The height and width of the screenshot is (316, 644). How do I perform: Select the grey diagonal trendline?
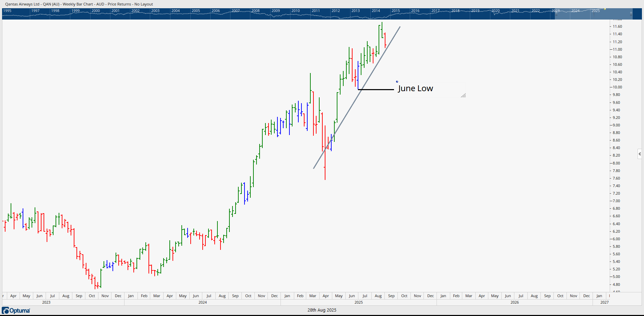click(357, 97)
